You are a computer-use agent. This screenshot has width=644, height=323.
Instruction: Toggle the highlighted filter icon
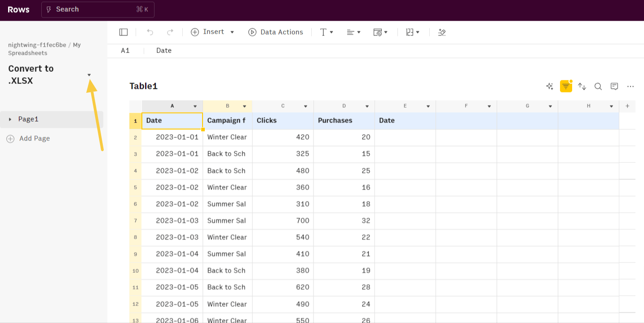pyautogui.click(x=566, y=87)
